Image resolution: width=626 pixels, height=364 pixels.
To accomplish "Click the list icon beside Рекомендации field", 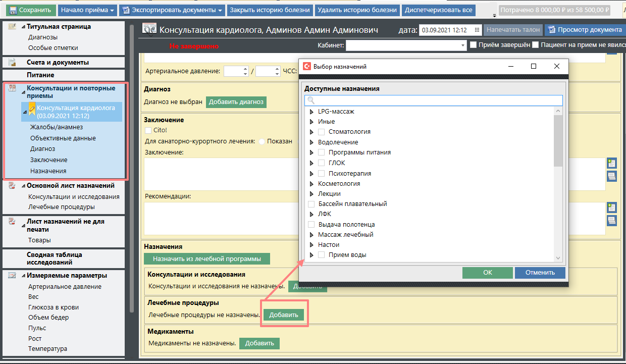I will [612, 221].
